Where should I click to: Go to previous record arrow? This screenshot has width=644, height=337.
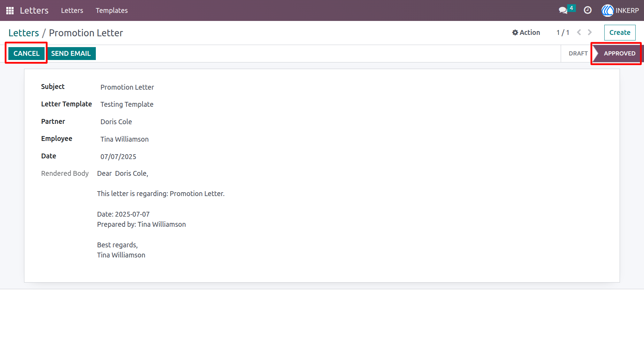(x=579, y=32)
